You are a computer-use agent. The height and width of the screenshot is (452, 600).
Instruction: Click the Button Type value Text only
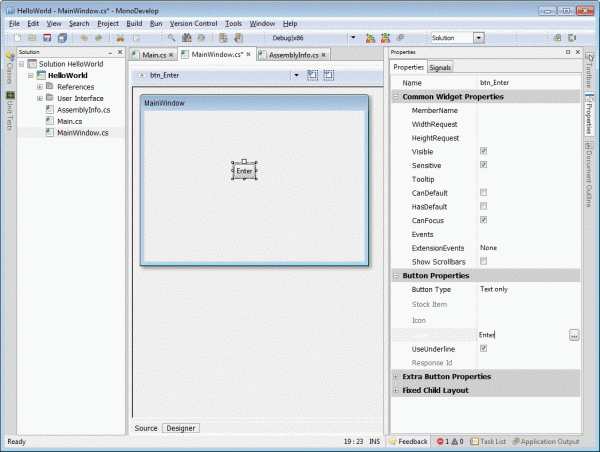(494, 289)
